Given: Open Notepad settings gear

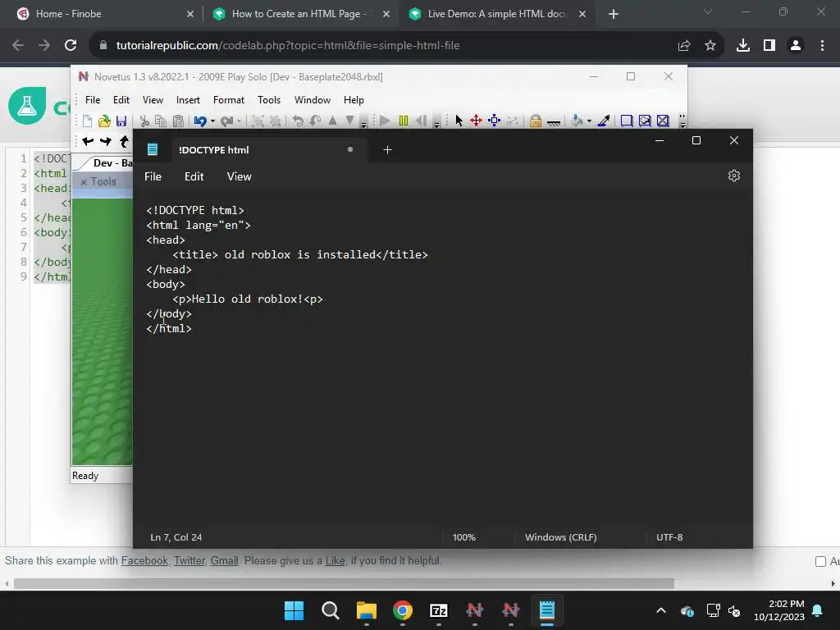Looking at the screenshot, I should [x=734, y=176].
